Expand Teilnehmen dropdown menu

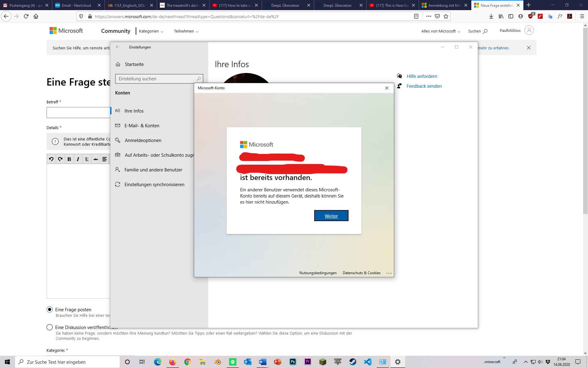186,31
